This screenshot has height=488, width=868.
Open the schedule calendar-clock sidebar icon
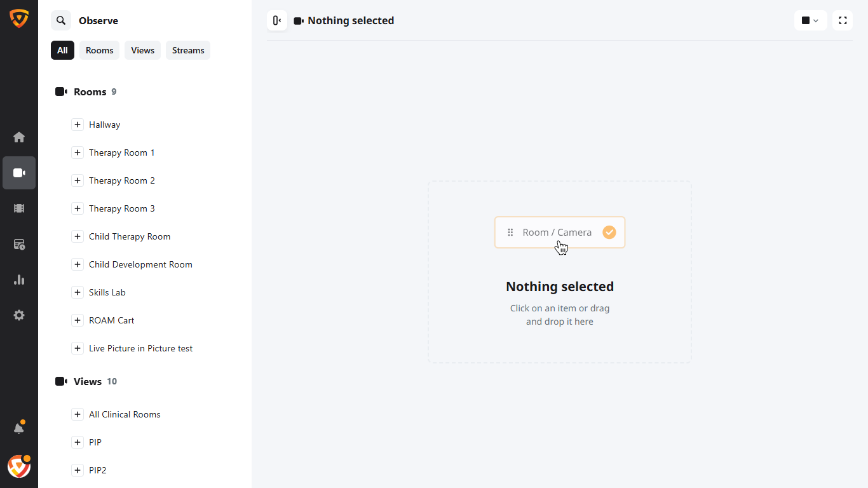point(19,244)
